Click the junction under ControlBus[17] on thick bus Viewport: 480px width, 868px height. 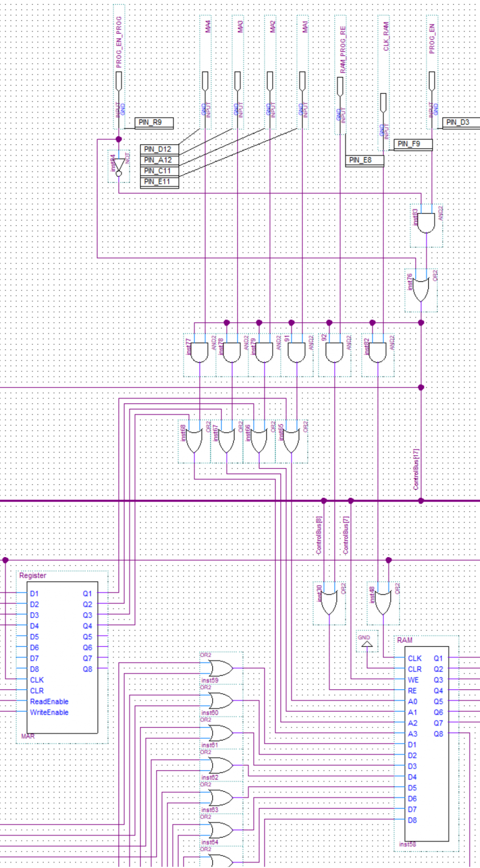[x=421, y=501]
